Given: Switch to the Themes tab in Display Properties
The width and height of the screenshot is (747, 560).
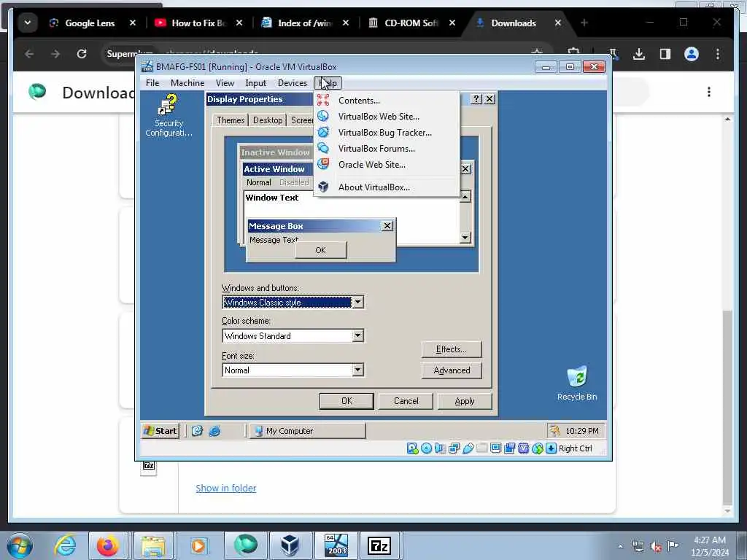Looking at the screenshot, I should click(x=231, y=120).
